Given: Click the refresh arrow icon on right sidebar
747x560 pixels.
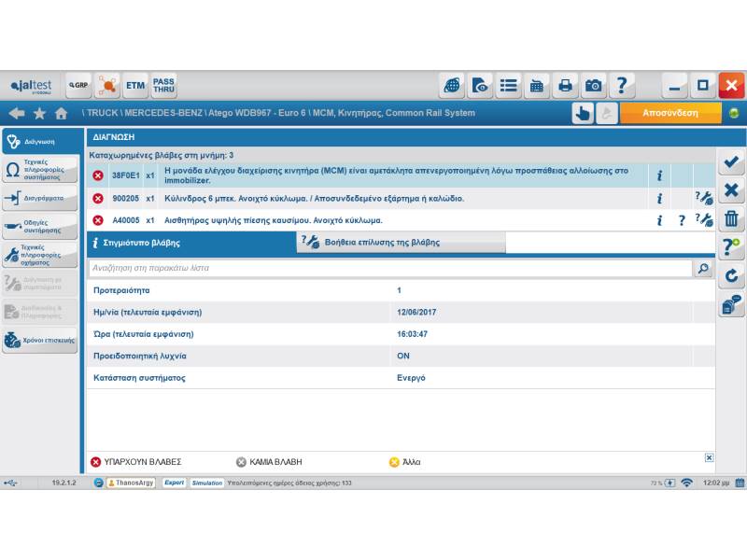Looking at the screenshot, I should pos(732,276).
